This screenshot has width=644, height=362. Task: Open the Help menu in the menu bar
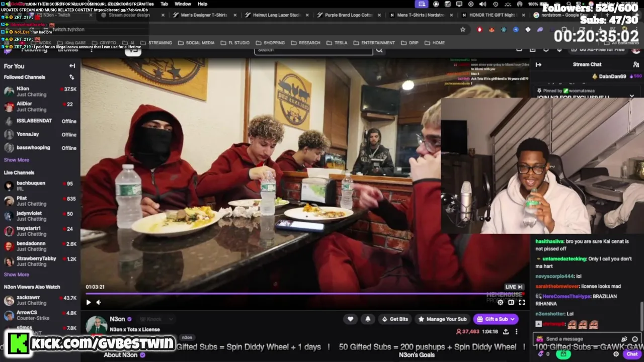[202, 4]
